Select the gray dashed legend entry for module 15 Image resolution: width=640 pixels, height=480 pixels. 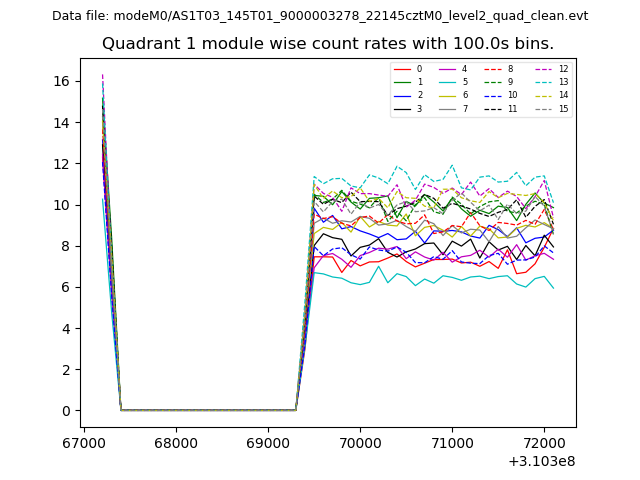click(545, 109)
